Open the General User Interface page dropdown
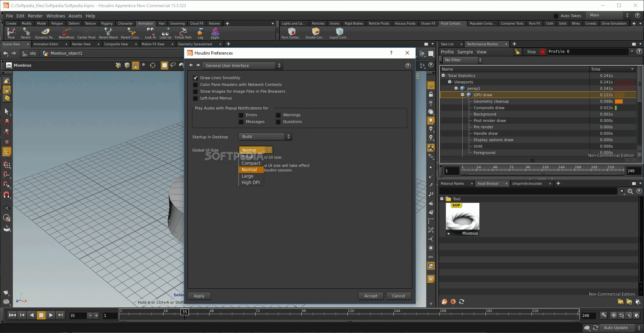Screen dimensions: 644x333 point(242,66)
